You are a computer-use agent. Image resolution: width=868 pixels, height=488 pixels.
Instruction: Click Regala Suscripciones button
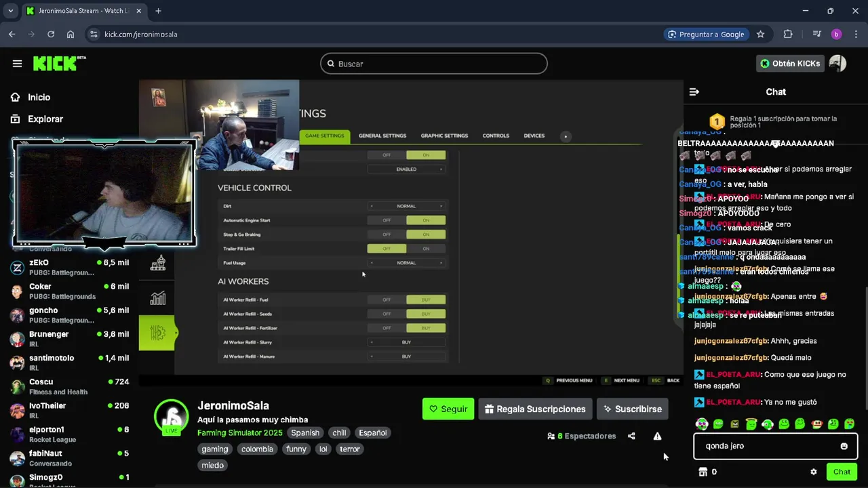tap(536, 409)
